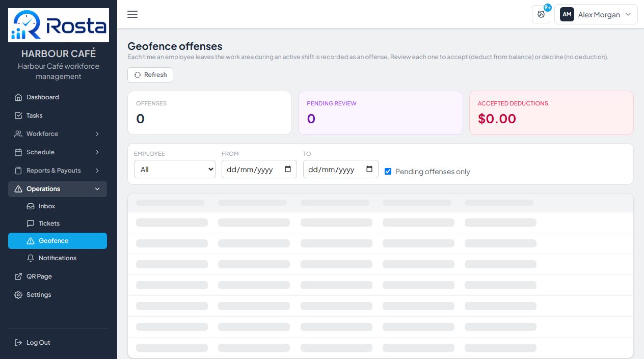Image resolution: width=644 pixels, height=359 pixels.
Task: Open the Dashboard menu item
Action: coord(58,97)
